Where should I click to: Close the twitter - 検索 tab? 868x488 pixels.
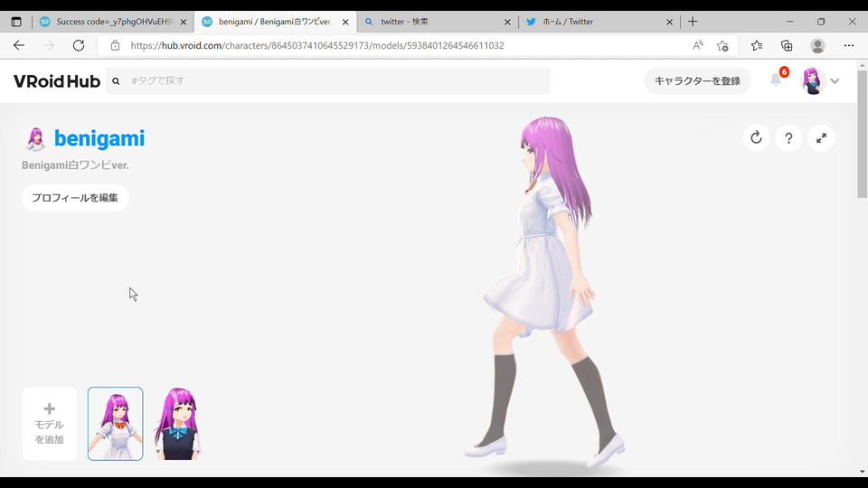(x=507, y=22)
